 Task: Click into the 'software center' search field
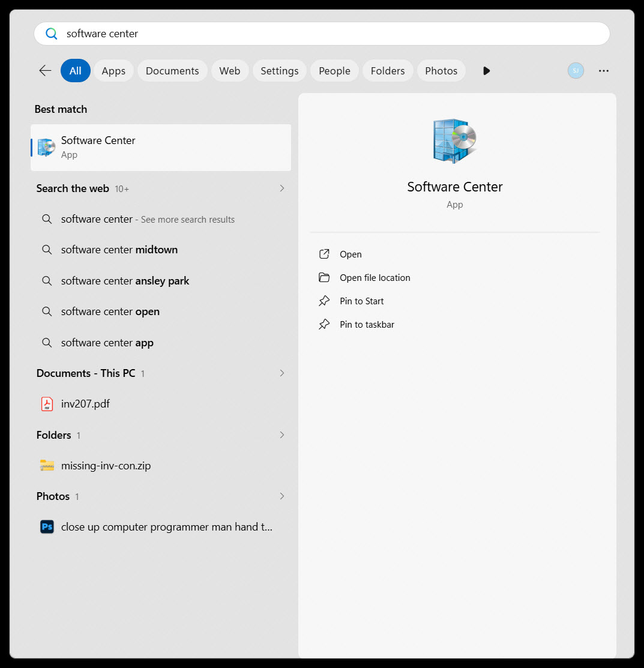[x=322, y=34]
